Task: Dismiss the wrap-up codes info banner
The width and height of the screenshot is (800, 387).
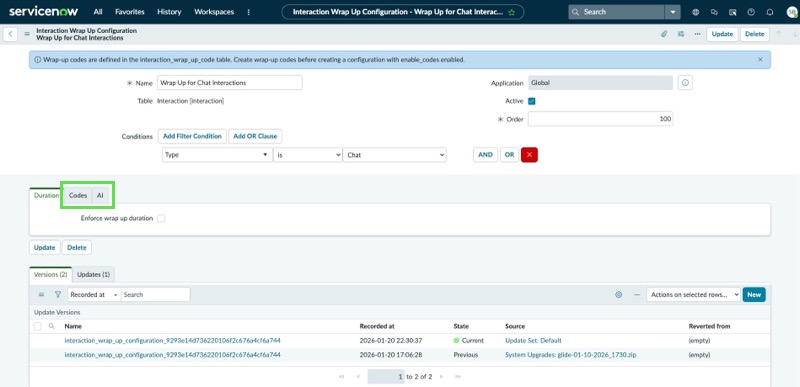Action: click(760, 60)
